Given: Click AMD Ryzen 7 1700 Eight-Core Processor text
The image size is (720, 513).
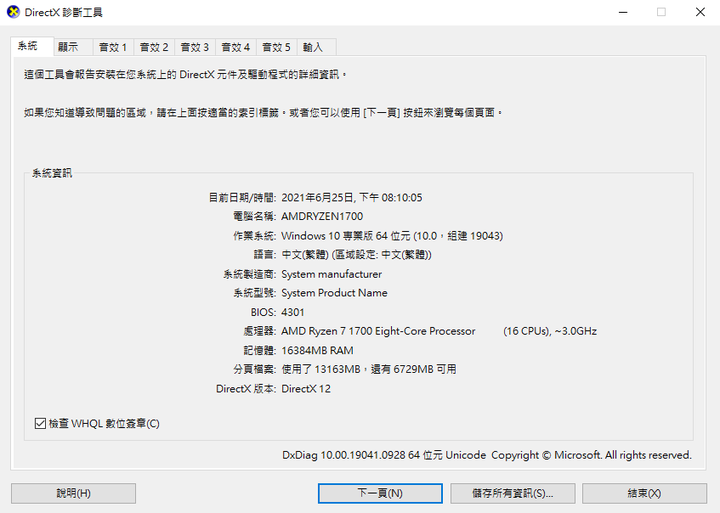Looking at the screenshot, I should coord(378,331).
